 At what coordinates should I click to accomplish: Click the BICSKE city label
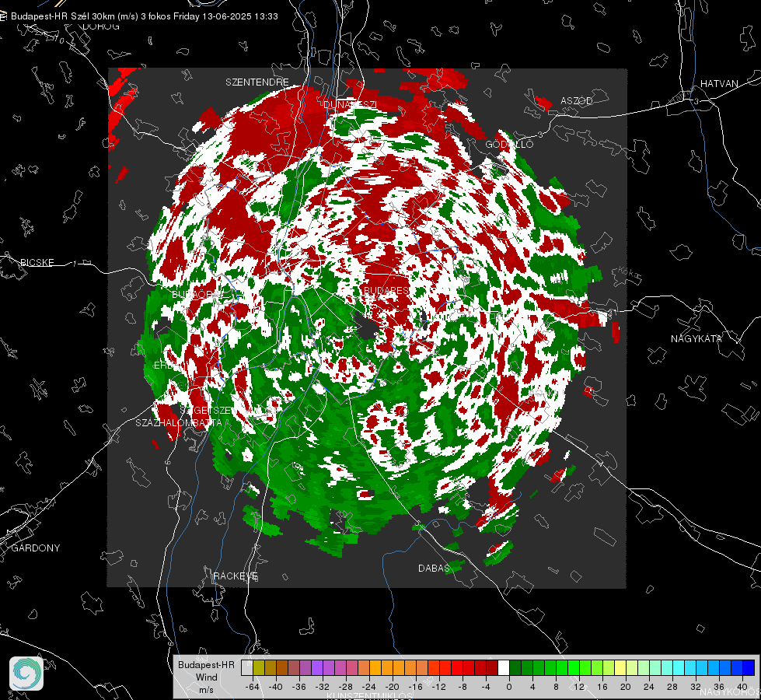click(37, 262)
